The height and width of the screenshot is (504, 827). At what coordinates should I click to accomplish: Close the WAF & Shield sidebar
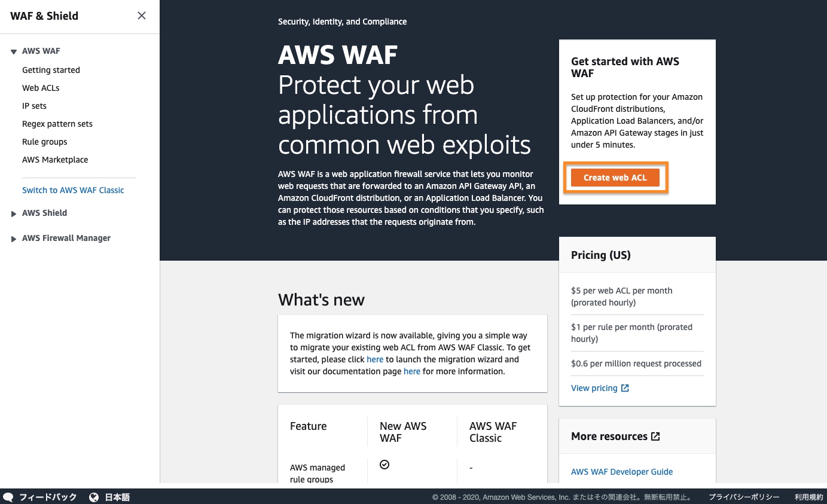[x=142, y=16]
